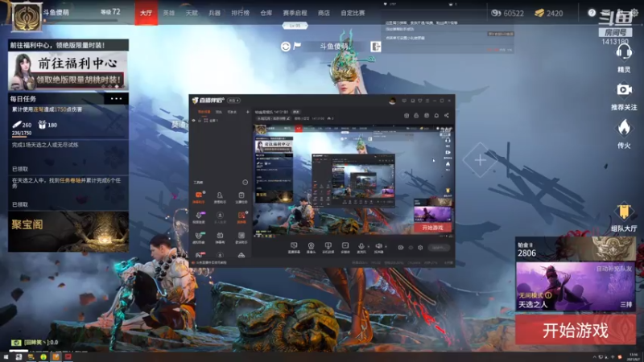Open the 组队大厅 team lobby icon
The width and height of the screenshot is (644, 362).
pyautogui.click(x=624, y=212)
